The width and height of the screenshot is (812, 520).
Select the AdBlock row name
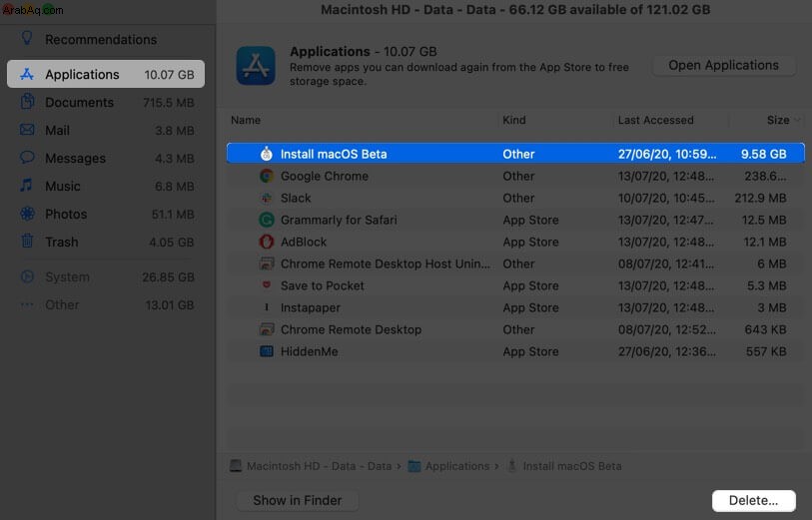point(304,242)
